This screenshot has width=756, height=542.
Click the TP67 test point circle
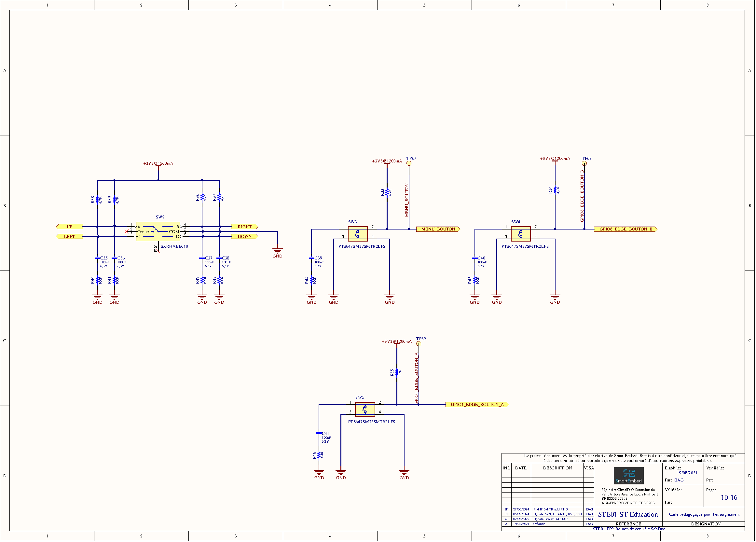click(x=409, y=163)
